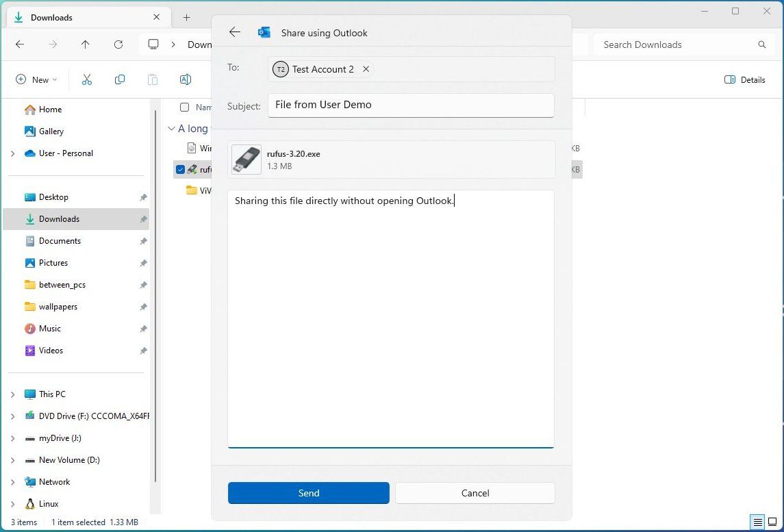Select the Rename icon in the toolbar
This screenshot has height=532, width=784.
(x=185, y=79)
